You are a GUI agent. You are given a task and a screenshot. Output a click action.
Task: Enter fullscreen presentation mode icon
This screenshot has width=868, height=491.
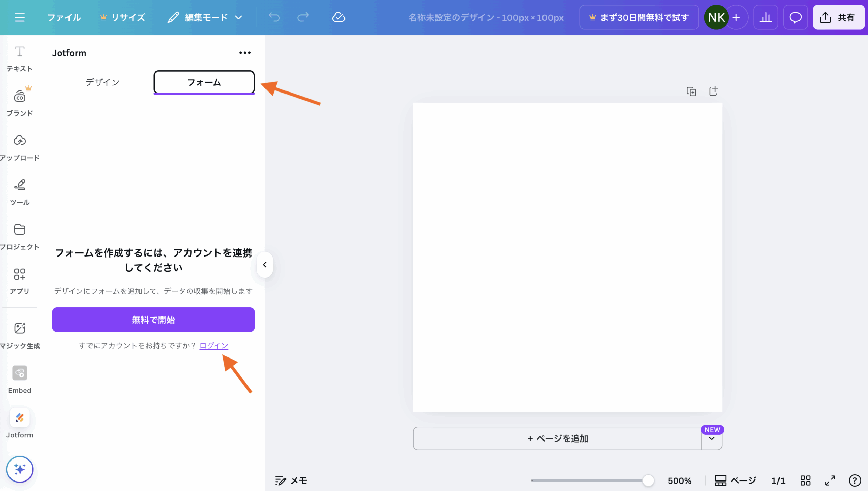pyautogui.click(x=830, y=480)
